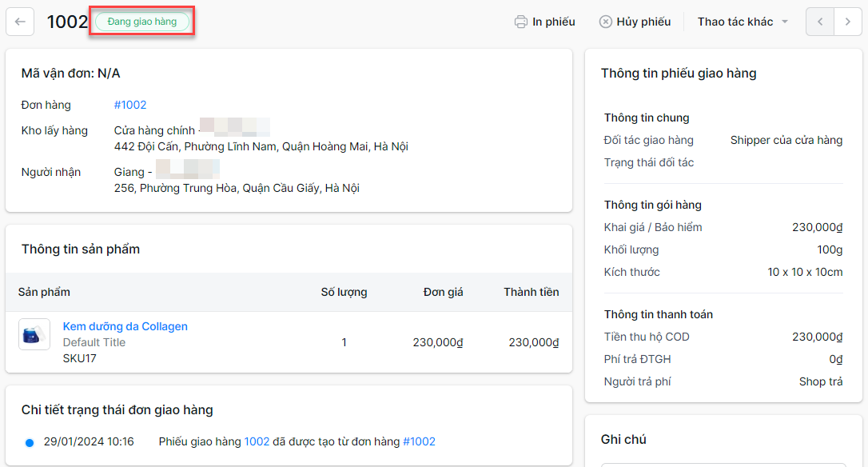
Task: Open delivery slip 1002 link in status log
Action: coord(257,441)
